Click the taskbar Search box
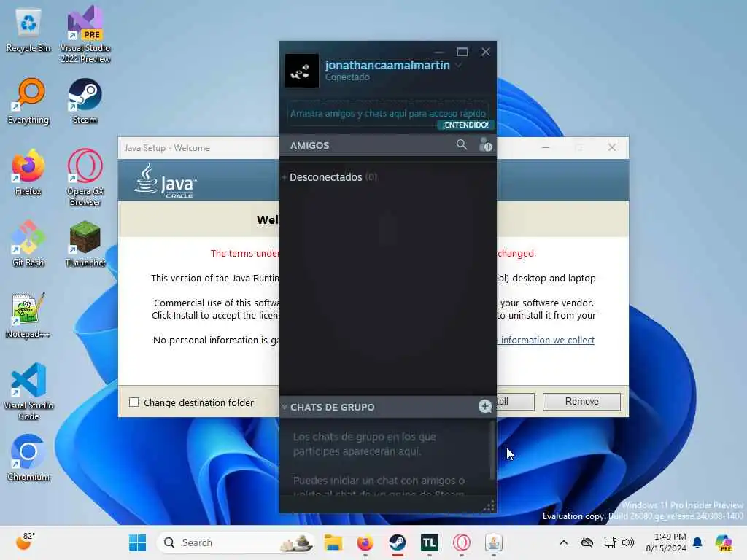This screenshot has width=747, height=560. (x=236, y=542)
